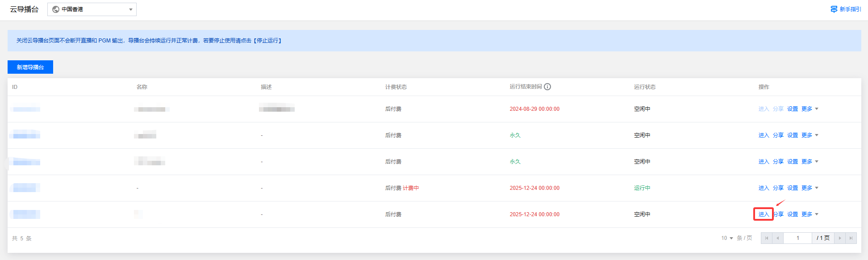
Task: Click the info icon beside 运行结束时间
Action: [x=547, y=87]
